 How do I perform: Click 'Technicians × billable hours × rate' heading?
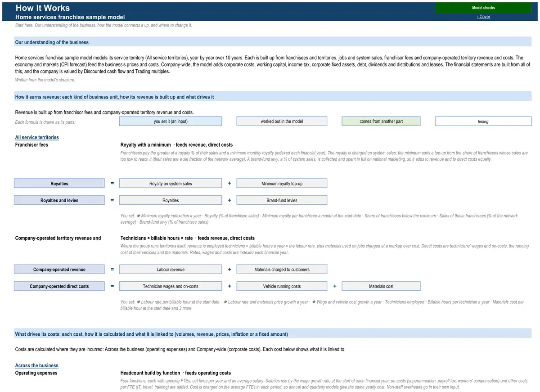click(x=157, y=238)
